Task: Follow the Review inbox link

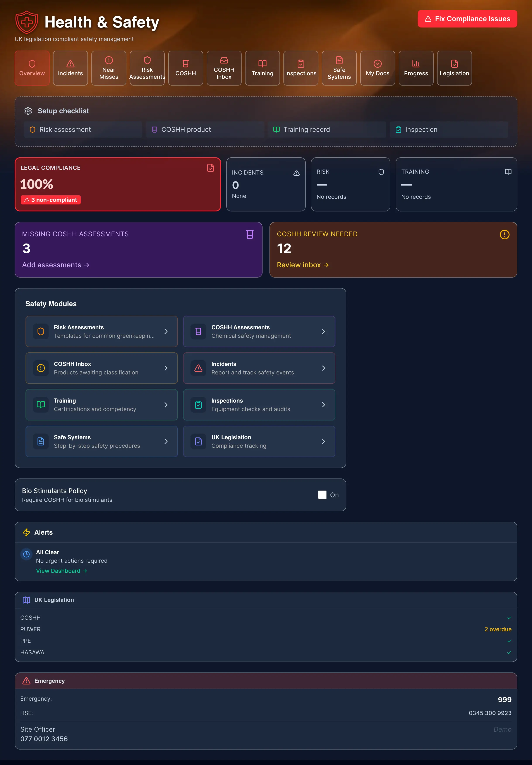Action: 303,265
